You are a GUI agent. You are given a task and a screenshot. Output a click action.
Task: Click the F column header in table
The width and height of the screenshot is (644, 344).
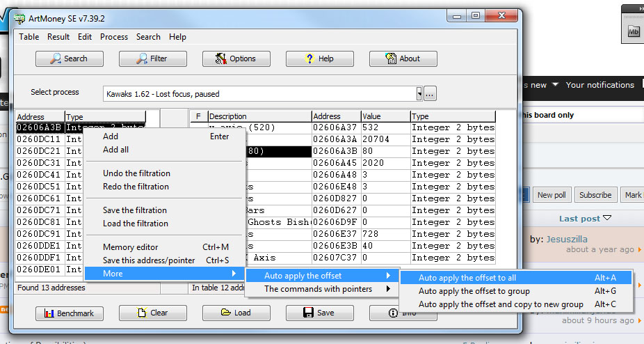[x=199, y=116]
